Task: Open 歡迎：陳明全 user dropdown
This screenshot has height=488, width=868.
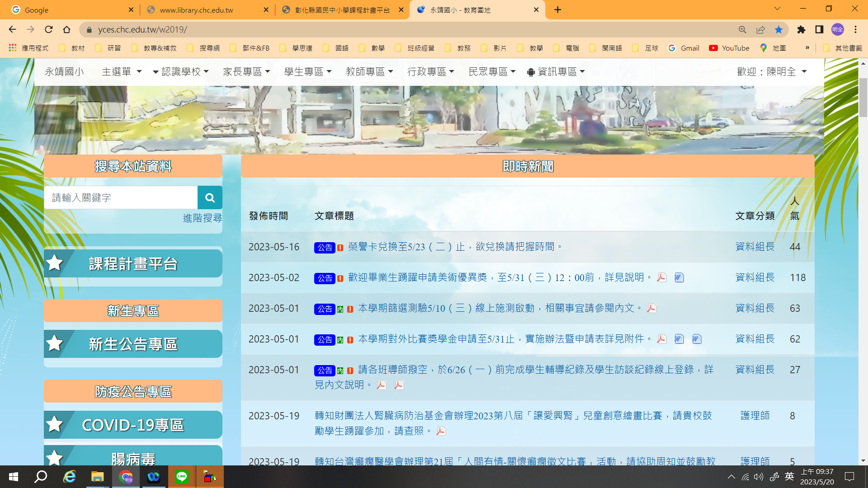Action: click(772, 71)
